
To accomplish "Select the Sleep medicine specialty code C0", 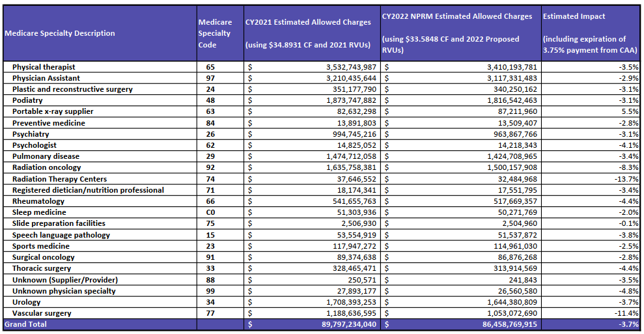I will (210, 213).
